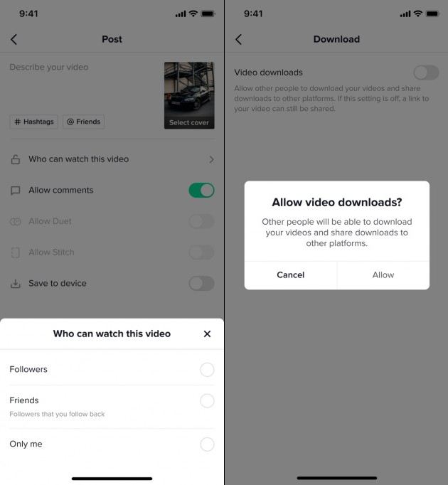Pick Only me radio option
The height and width of the screenshot is (485, 448).
pyautogui.click(x=207, y=444)
